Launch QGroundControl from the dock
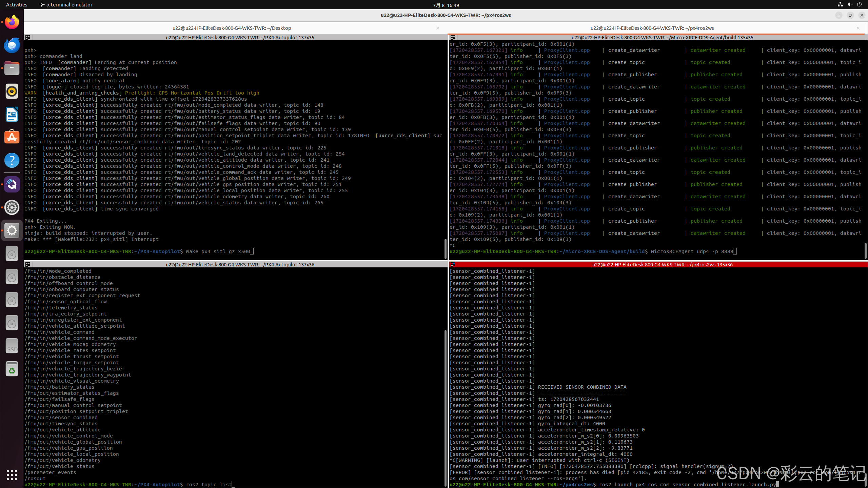This screenshot has height=488, width=868. (x=12, y=184)
